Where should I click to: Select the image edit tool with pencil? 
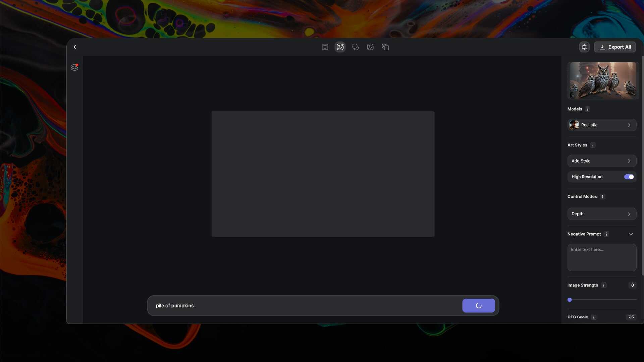tap(340, 47)
